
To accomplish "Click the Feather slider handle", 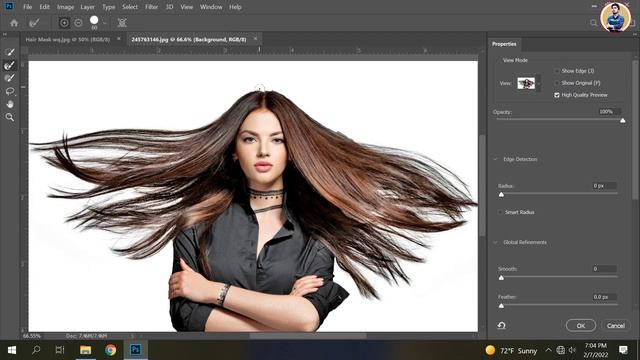I will point(501,306).
